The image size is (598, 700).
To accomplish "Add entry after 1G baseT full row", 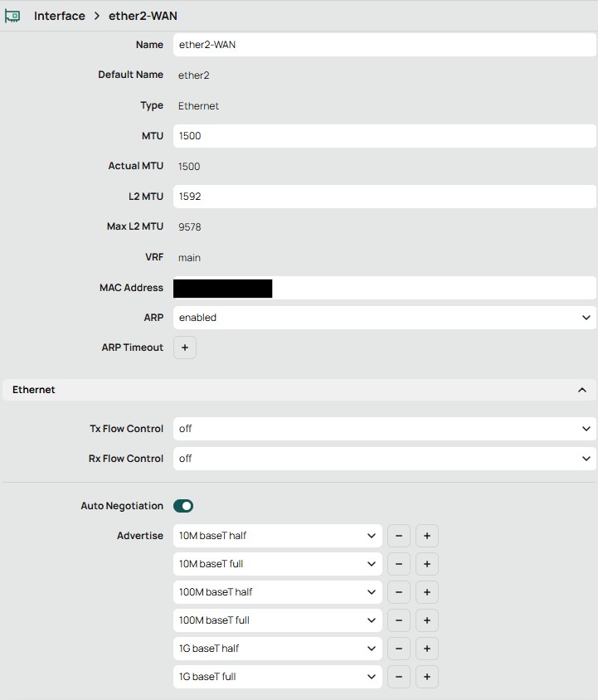I will pyautogui.click(x=426, y=677).
